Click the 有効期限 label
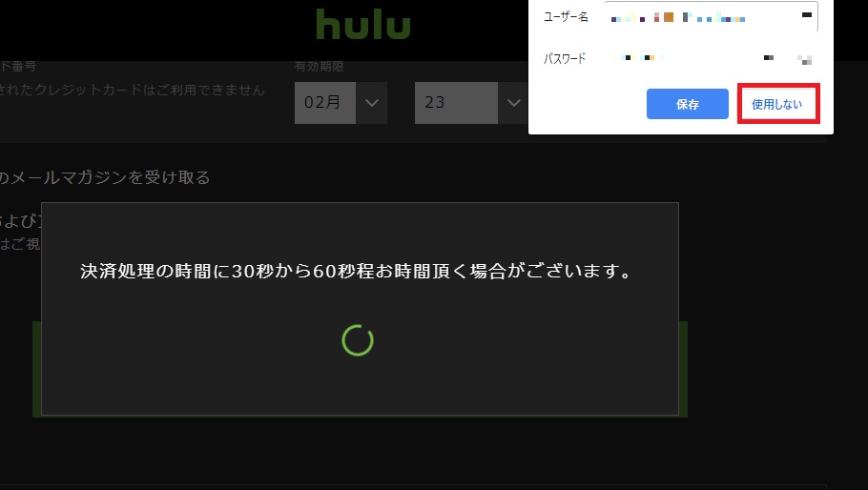Viewport: 868px width, 490px height. 320,67
